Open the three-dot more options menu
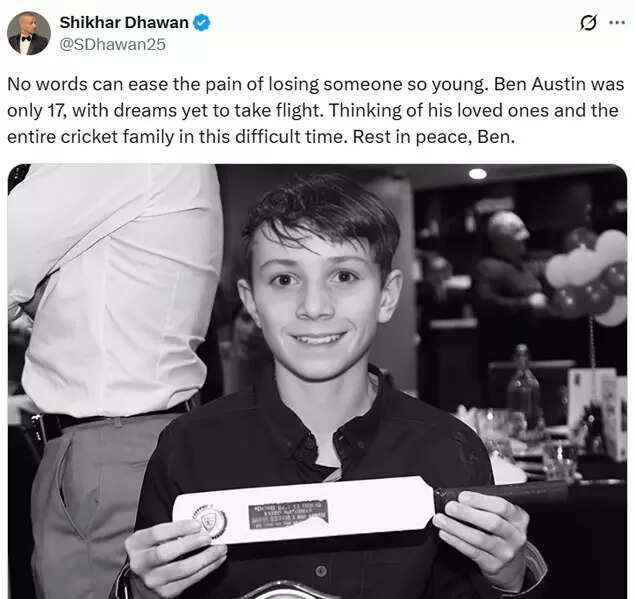Screen dimensions: 635x599 617,23
